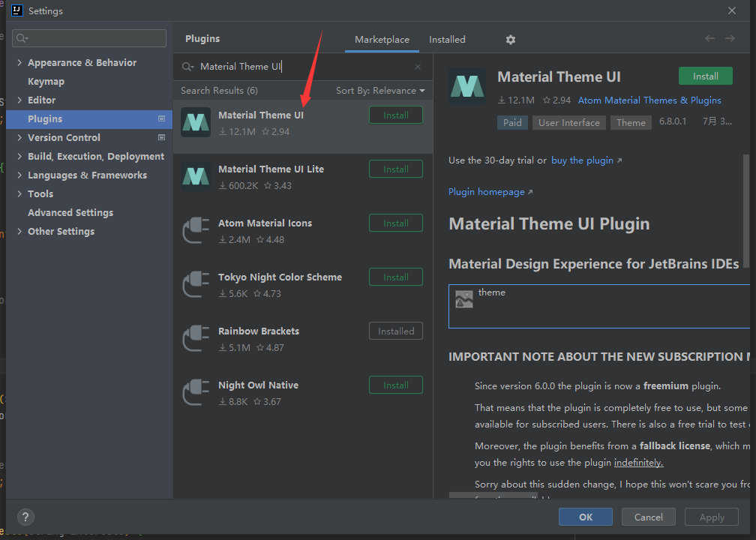Expand the Version Control node

coord(19,137)
